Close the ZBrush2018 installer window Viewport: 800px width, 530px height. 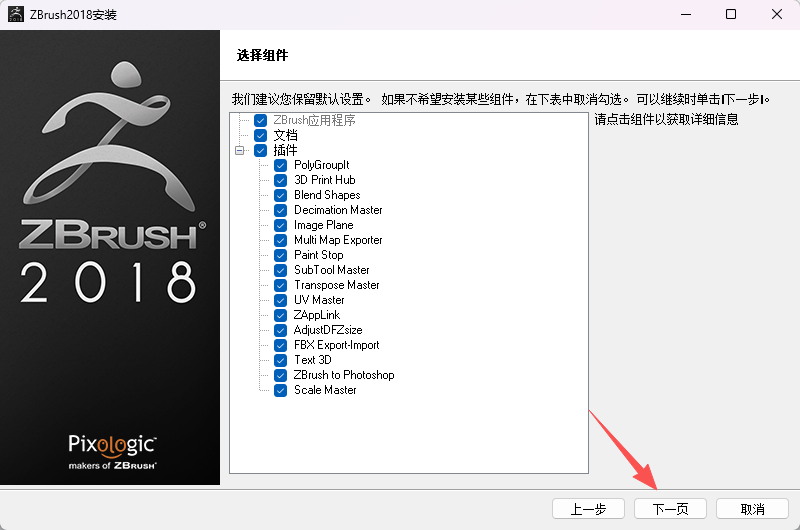tap(777, 14)
